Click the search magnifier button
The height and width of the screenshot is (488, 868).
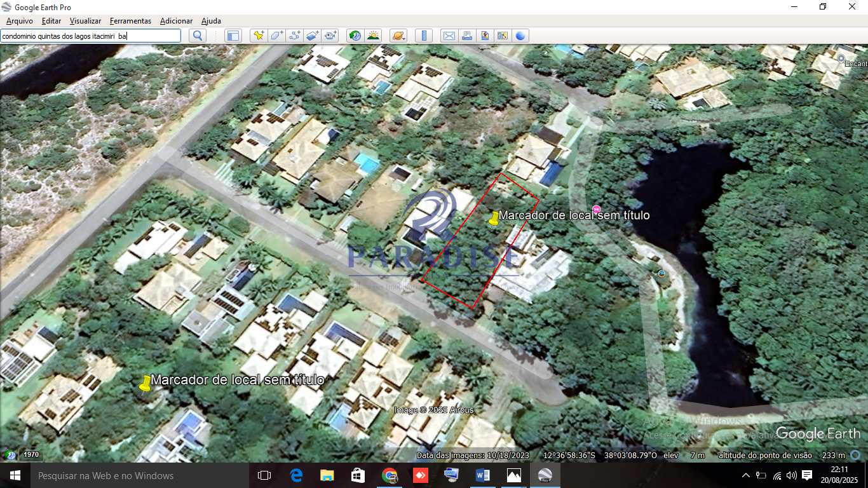point(198,36)
